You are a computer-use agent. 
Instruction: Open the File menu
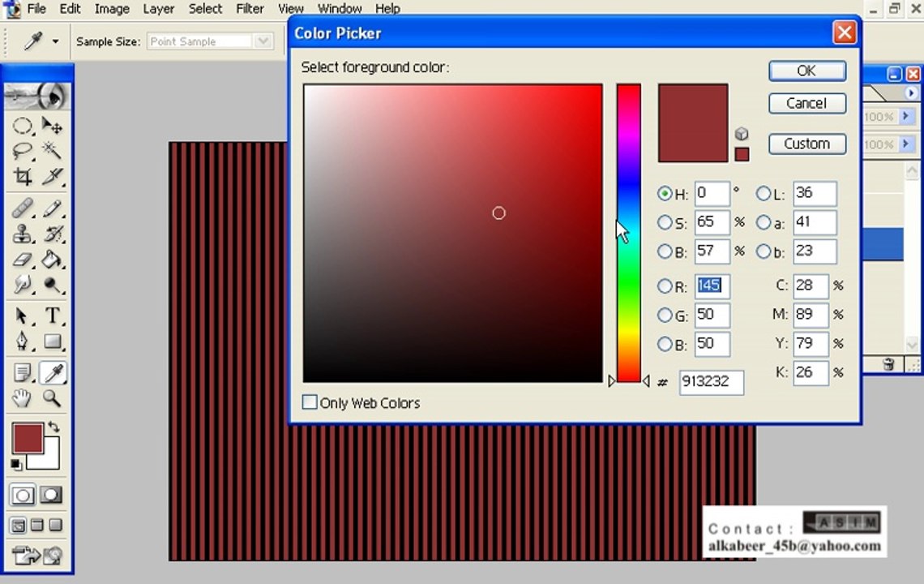36,9
